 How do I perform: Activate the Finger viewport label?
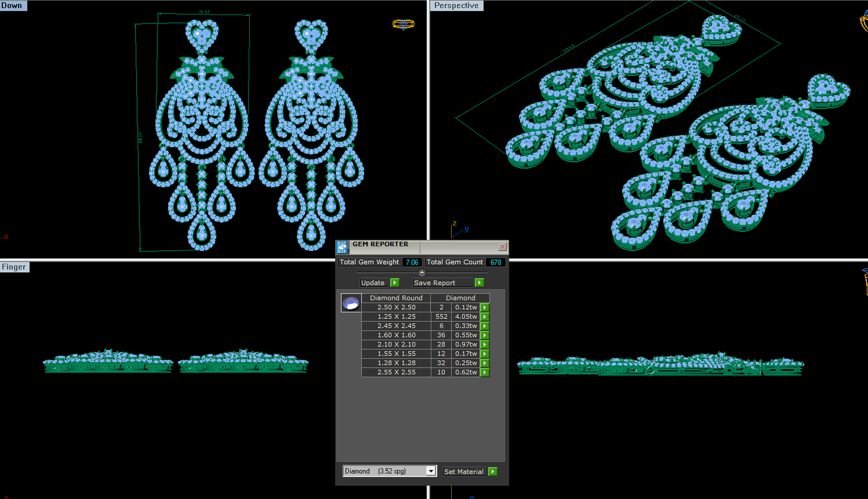point(14,267)
